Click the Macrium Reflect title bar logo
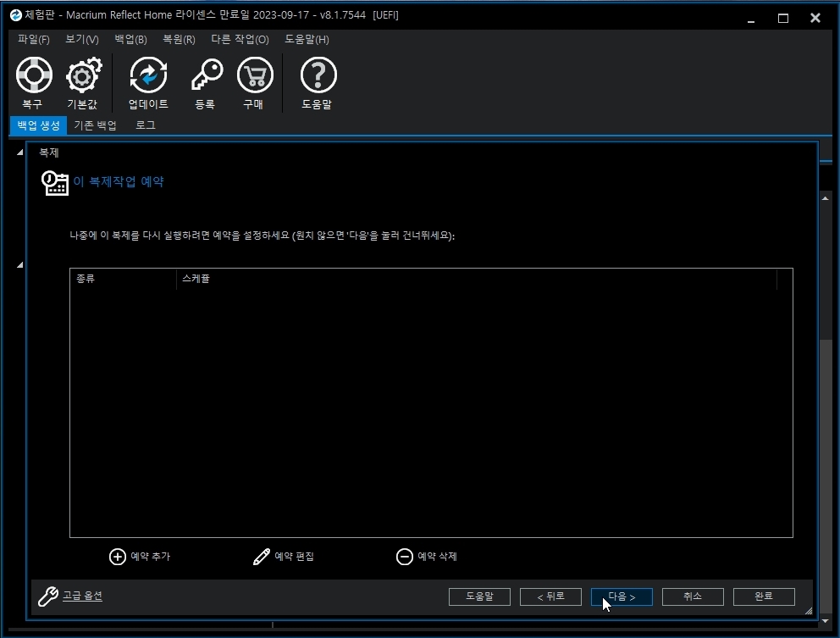 coord(15,15)
